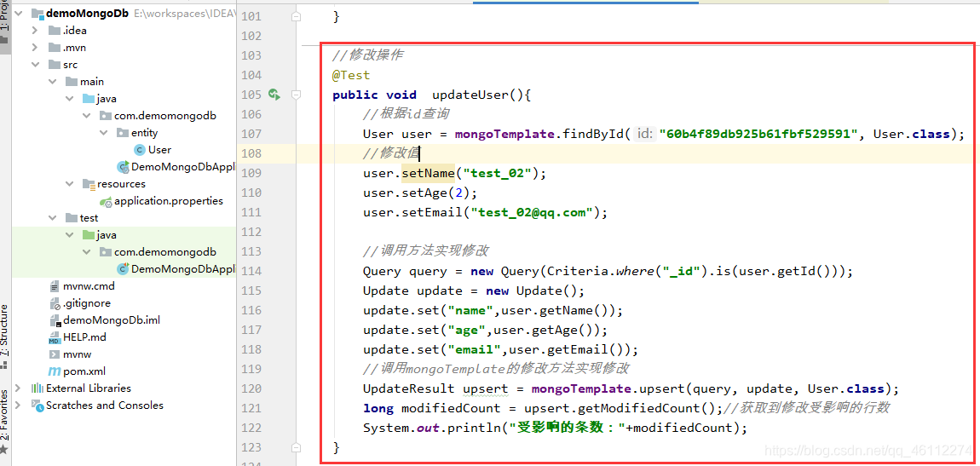Collapse the resources folder
Image resolution: width=980 pixels, height=466 pixels.
pyautogui.click(x=69, y=184)
